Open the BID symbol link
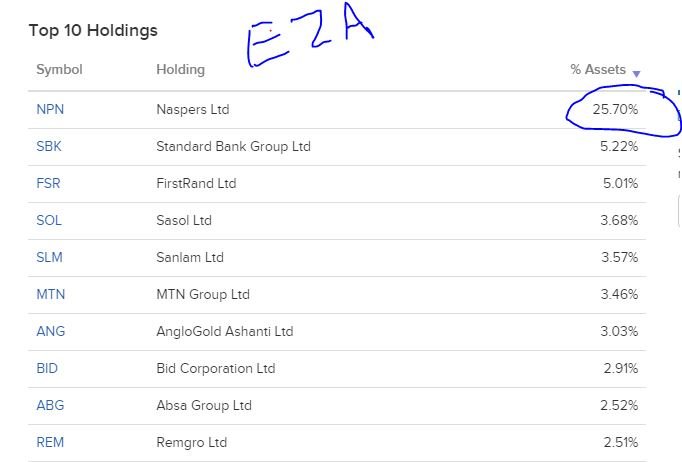The height and width of the screenshot is (462, 682). (x=47, y=368)
